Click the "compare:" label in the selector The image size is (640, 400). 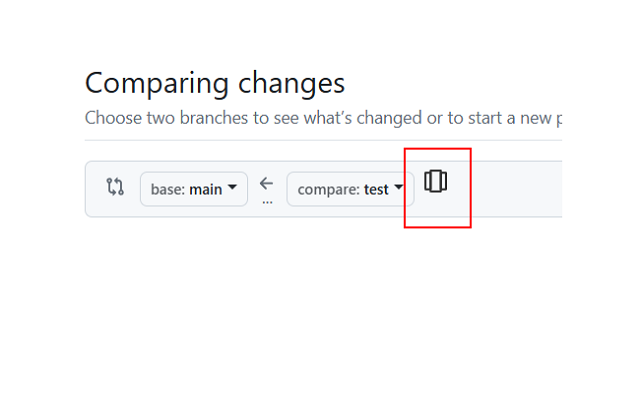(x=328, y=189)
